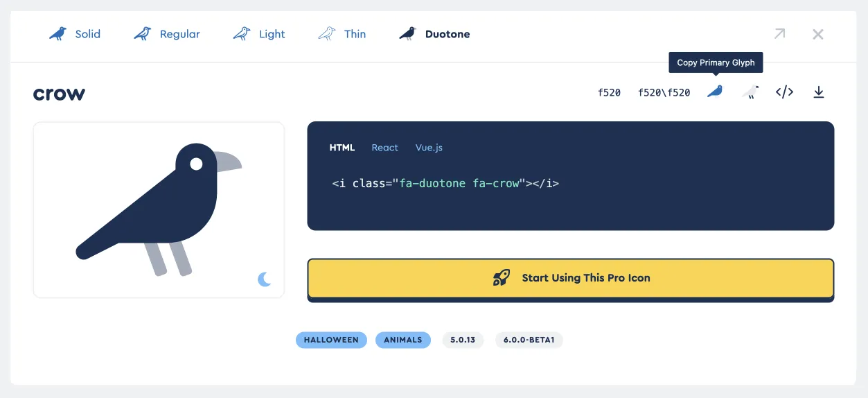Copy SVG code with brackets icon
The width and height of the screenshot is (868, 398).
(784, 92)
